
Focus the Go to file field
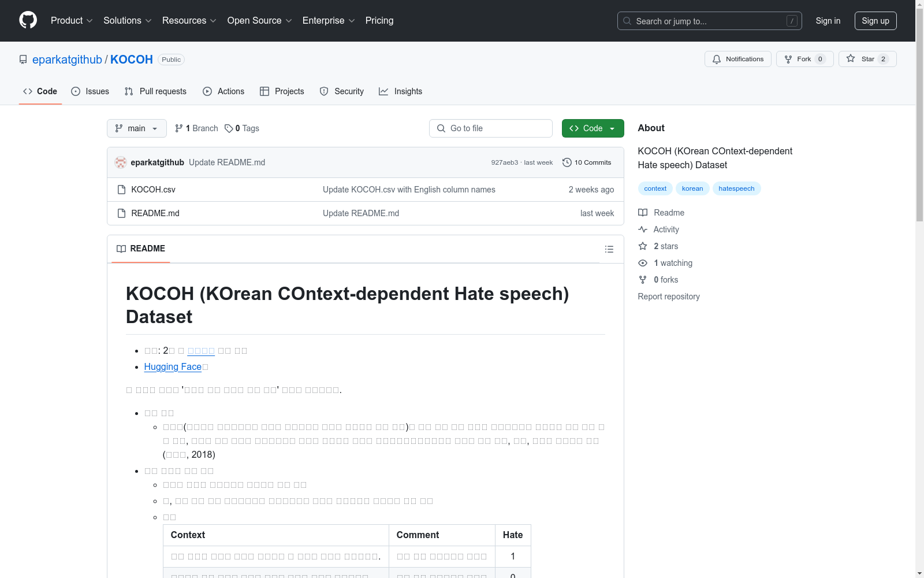491,128
